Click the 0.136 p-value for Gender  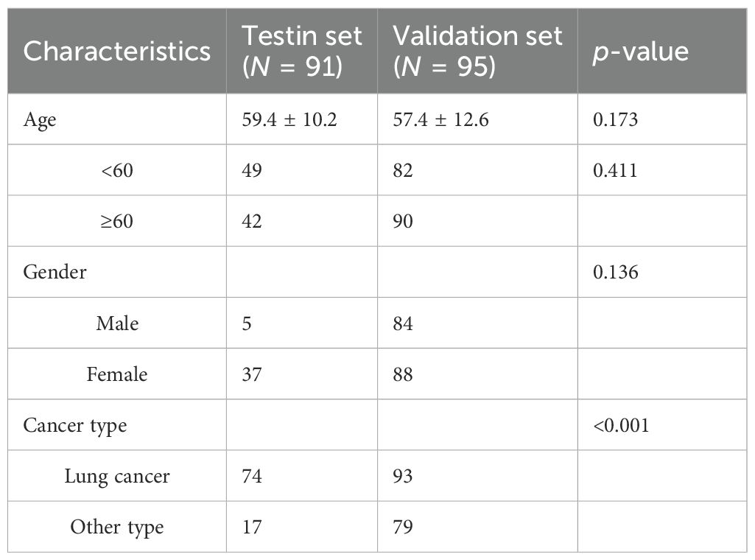click(x=615, y=273)
